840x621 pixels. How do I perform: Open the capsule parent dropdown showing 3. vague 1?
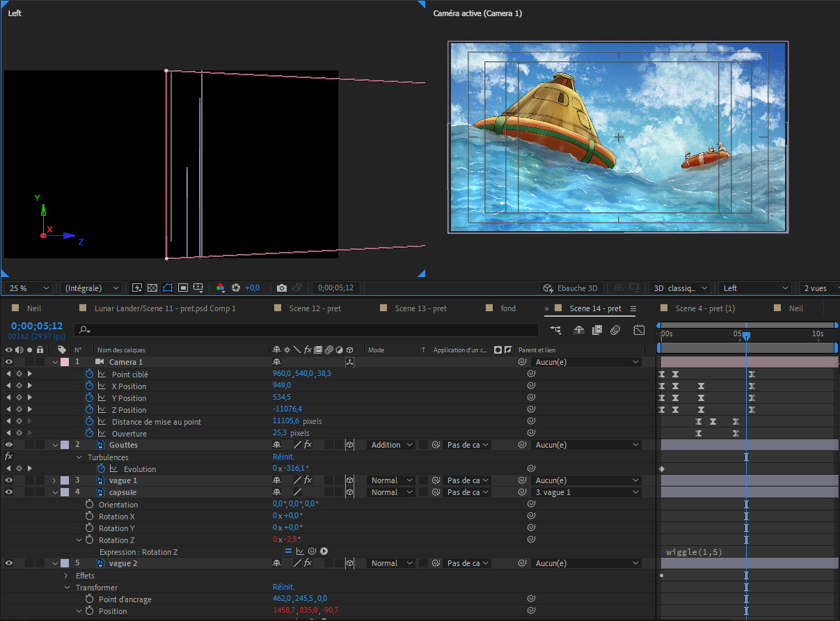(x=586, y=492)
